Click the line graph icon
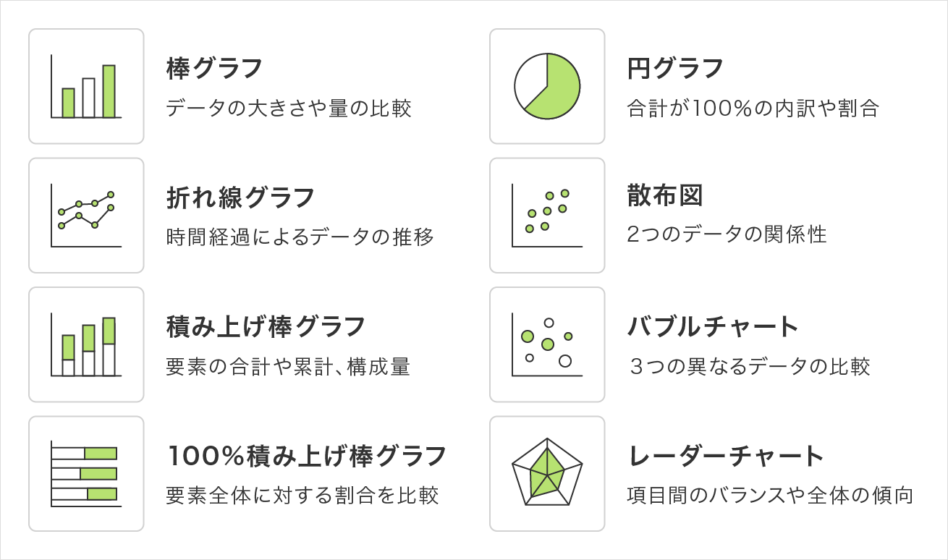948x560 pixels. pyautogui.click(x=86, y=216)
